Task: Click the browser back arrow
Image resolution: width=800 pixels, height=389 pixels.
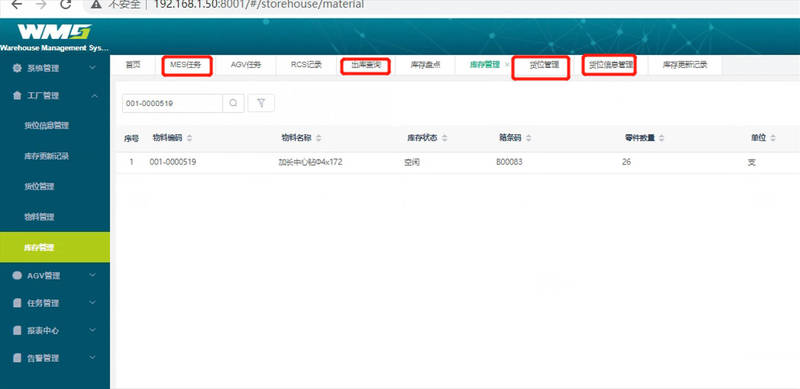Action: tap(16, 5)
